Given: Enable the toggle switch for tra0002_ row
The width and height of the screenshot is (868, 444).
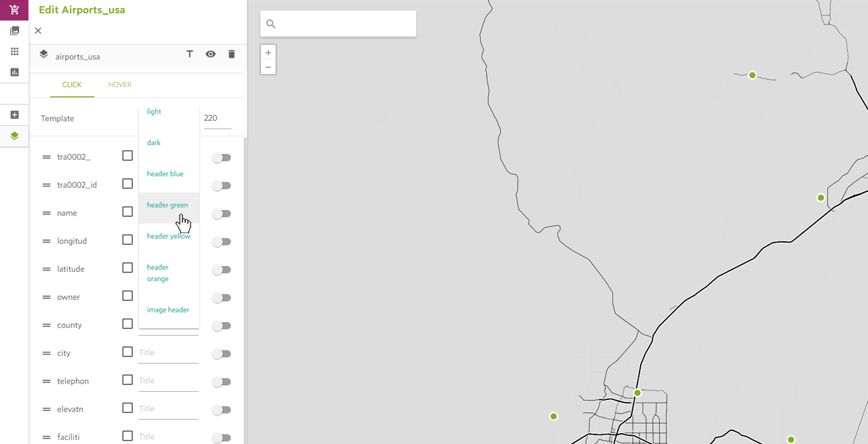Looking at the screenshot, I should pos(221,158).
